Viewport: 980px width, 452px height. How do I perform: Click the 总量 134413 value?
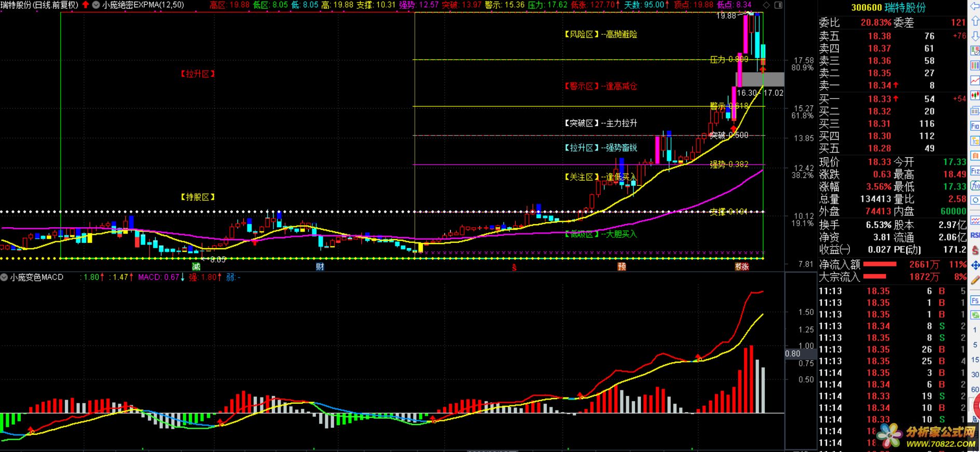(x=875, y=199)
